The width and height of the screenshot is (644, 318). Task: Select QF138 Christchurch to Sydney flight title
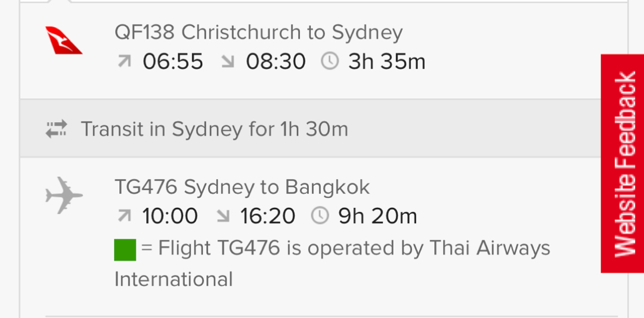point(258,32)
